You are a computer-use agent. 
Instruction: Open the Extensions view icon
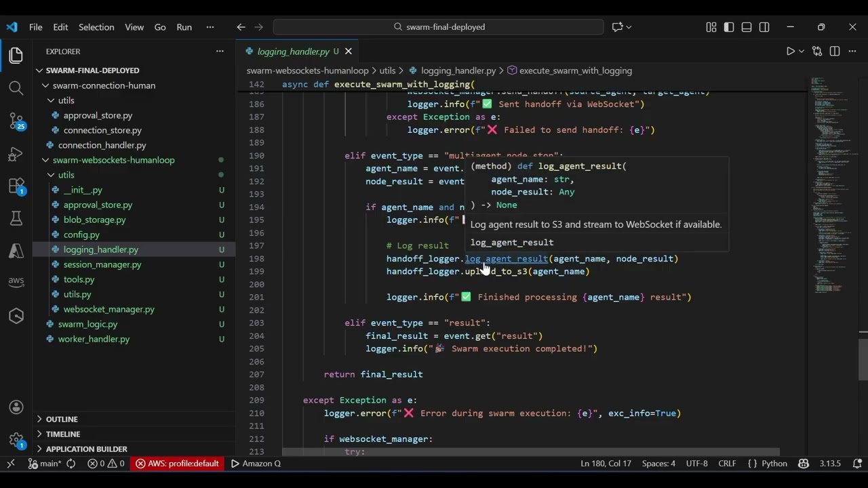[x=16, y=186]
